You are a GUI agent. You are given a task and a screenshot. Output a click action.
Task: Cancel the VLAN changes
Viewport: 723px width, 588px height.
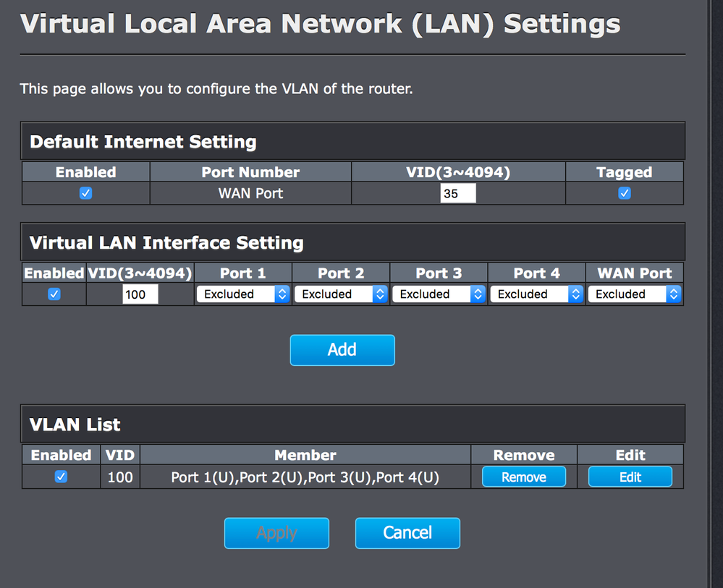click(407, 533)
